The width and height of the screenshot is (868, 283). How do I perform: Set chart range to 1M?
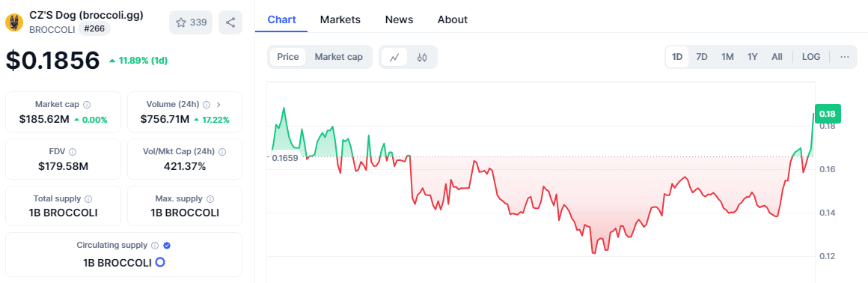click(727, 57)
